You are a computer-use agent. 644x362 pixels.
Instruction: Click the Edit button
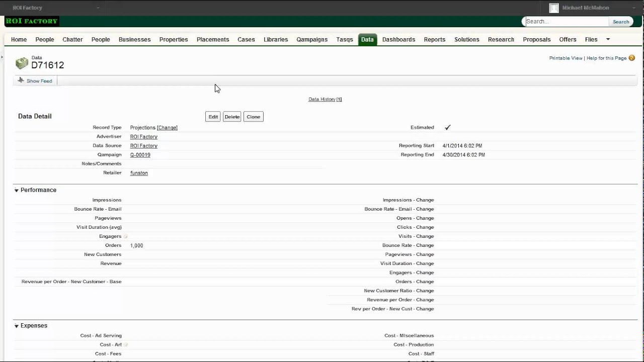[x=213, y=117]
